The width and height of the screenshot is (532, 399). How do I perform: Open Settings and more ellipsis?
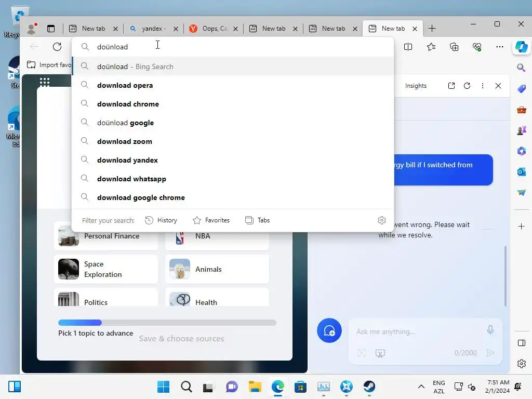tap(500, 47)
